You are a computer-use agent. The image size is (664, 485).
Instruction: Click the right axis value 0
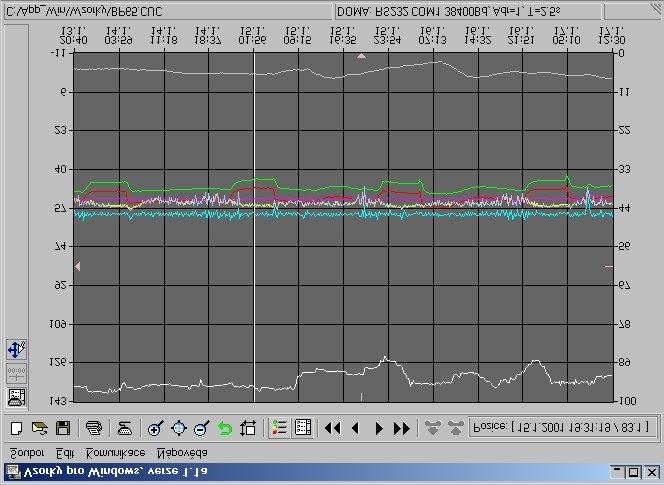(x=622, y=54)
